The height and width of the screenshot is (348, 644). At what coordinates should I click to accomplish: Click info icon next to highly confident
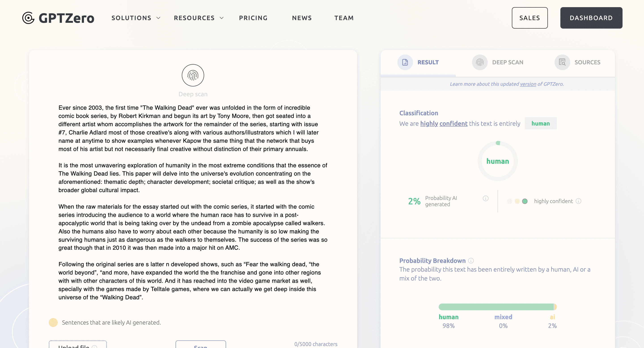point(578,201)
